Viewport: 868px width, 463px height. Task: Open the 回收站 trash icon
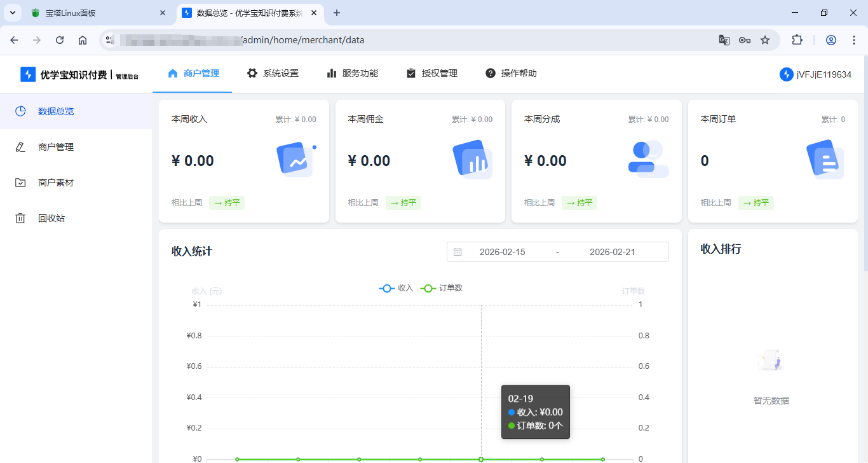point(21,218)
